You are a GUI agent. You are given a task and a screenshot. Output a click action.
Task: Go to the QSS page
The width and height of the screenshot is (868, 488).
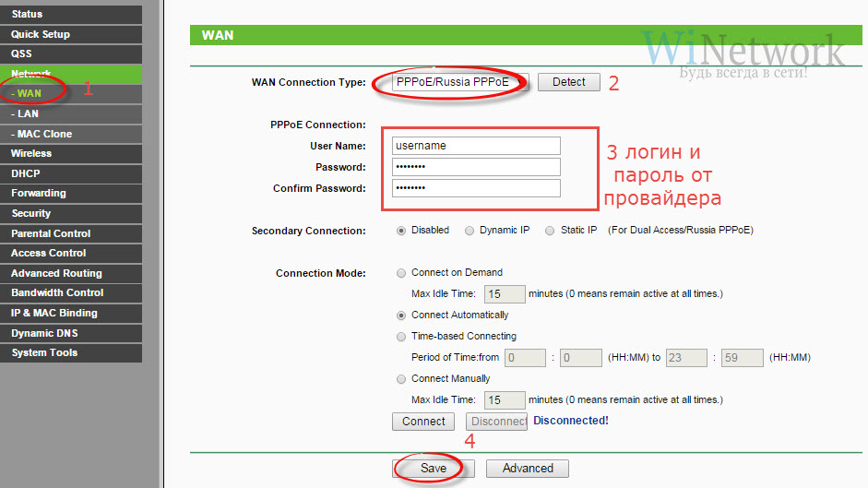click(71, 54)
